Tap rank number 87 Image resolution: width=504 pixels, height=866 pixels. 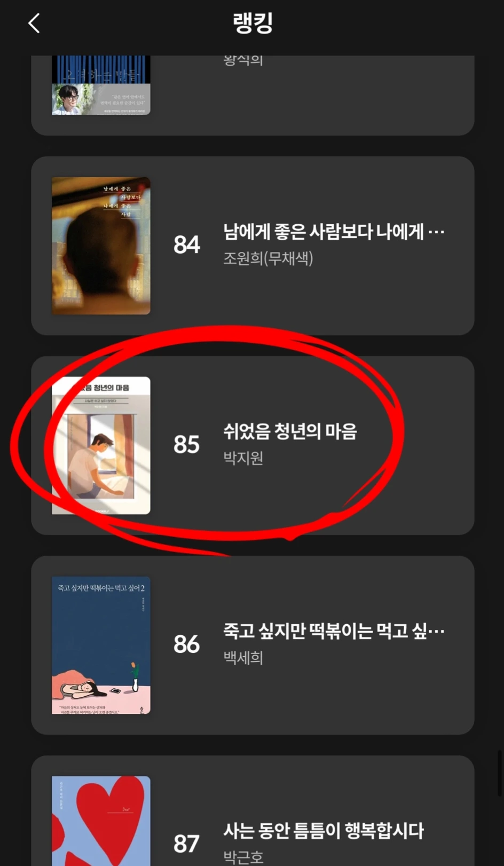pos(186,844)
